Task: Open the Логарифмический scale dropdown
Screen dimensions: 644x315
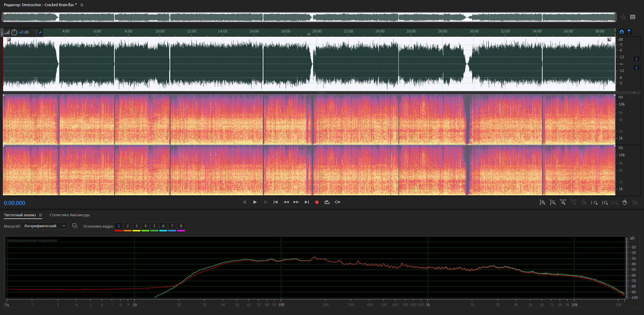Action: coord(44,226)
